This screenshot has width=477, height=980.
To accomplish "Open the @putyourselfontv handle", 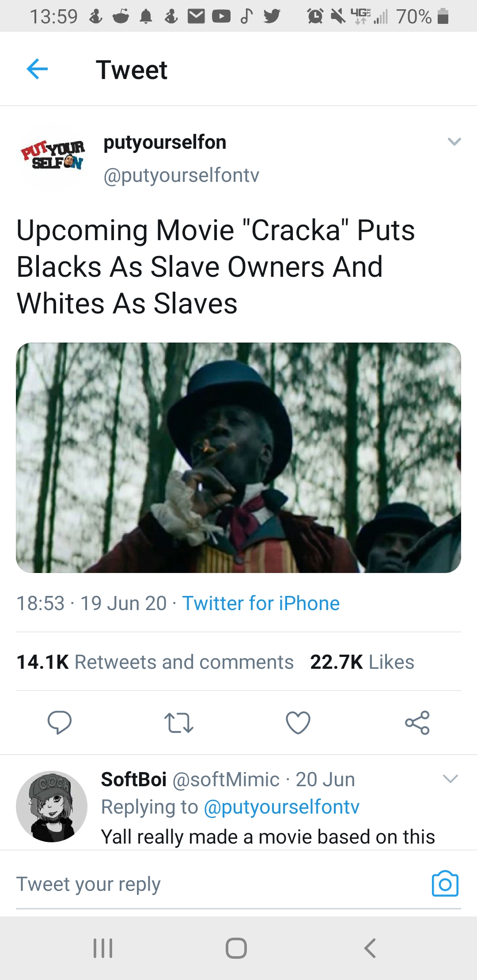I will [x=181, y=175].
